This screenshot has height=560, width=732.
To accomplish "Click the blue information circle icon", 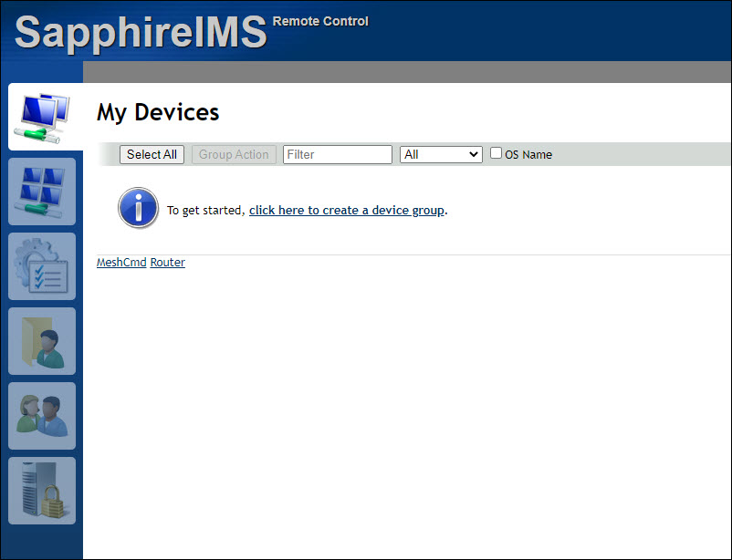I will (x=138, y=208).
